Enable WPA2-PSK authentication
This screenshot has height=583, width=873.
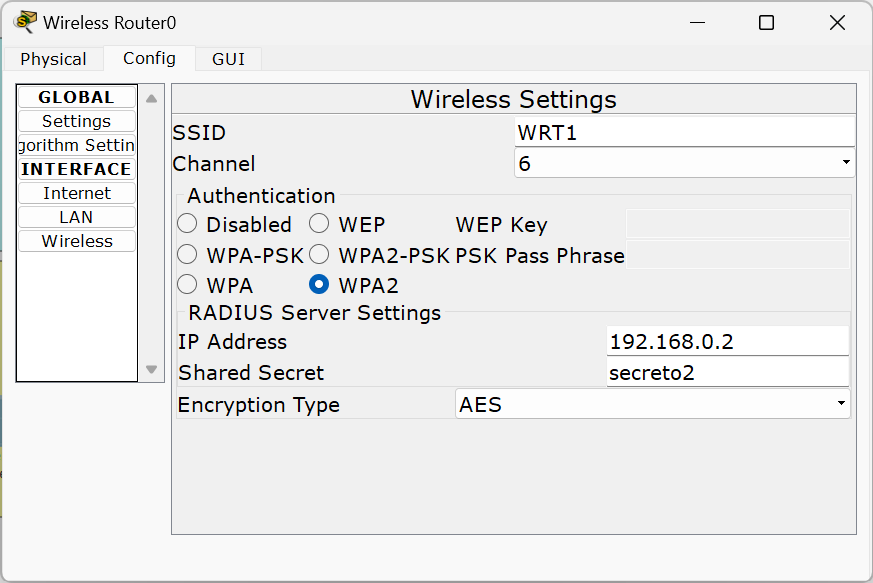tap(319, 254)
